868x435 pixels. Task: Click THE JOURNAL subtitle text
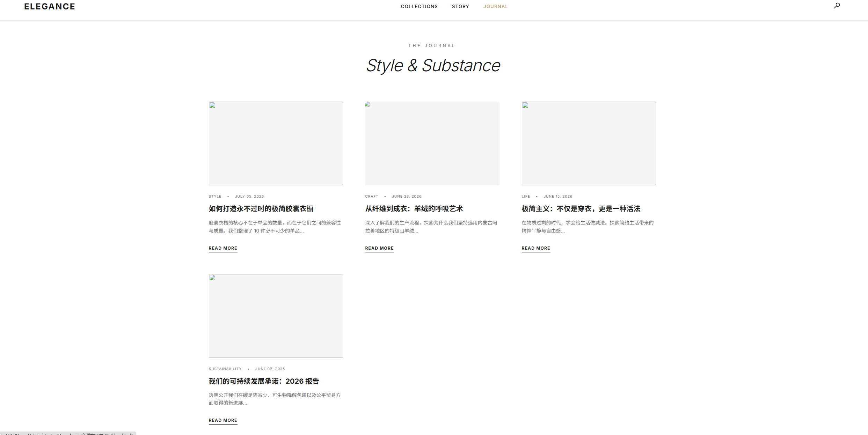[x=432, y=46]
